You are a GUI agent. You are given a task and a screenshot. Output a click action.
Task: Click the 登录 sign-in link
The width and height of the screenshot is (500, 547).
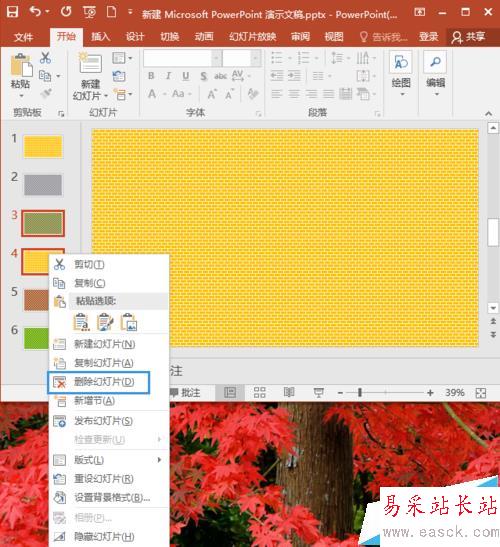pyautogui.click(x=428, y=37)
